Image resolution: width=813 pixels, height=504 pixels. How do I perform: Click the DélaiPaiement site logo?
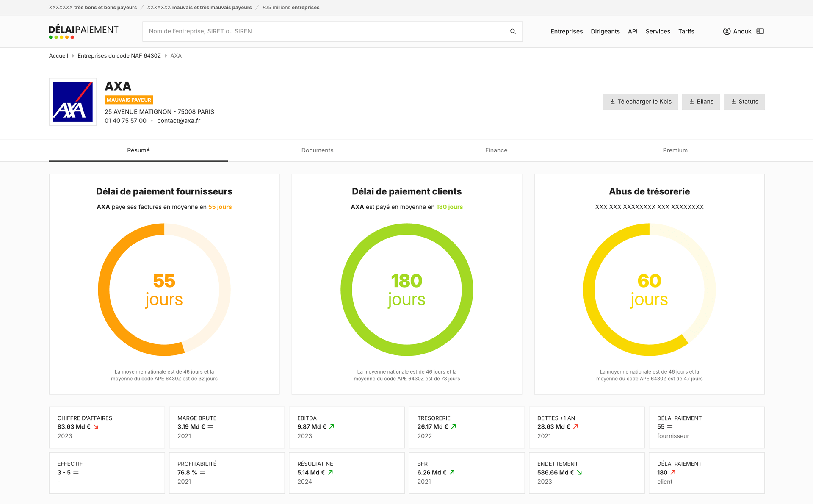[x=83, y=32]
